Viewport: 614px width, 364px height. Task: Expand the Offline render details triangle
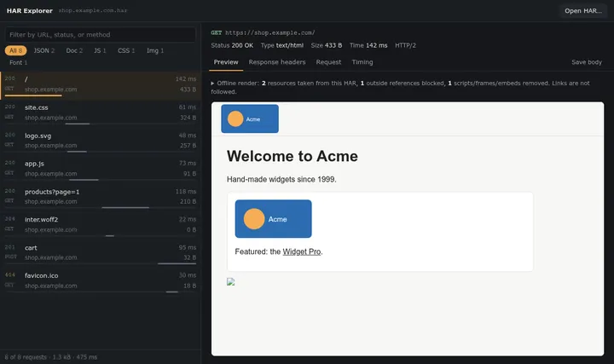(212, 84)
